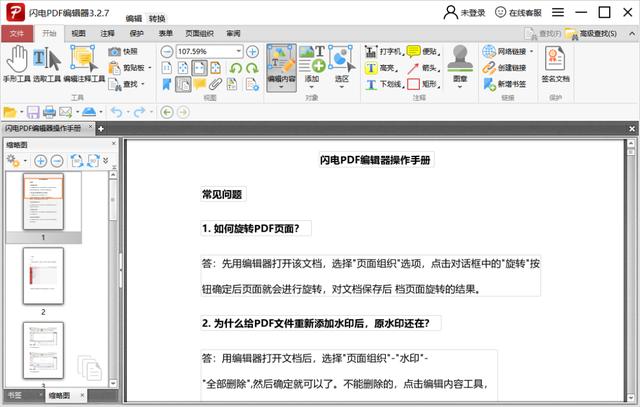The image size is (640, 407).
Task: Click the hamburger menu in title bar
Action: click(x=558, y=13)
